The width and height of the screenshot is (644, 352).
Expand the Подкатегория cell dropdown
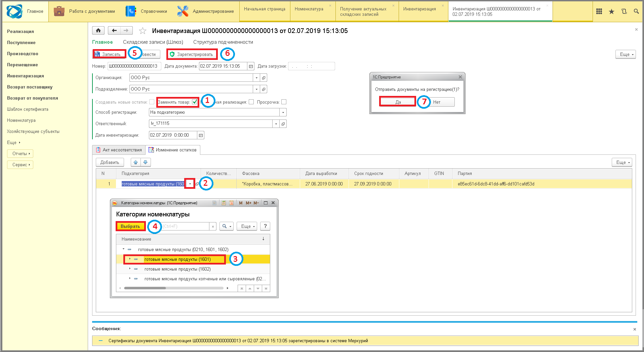coord(190,184)
